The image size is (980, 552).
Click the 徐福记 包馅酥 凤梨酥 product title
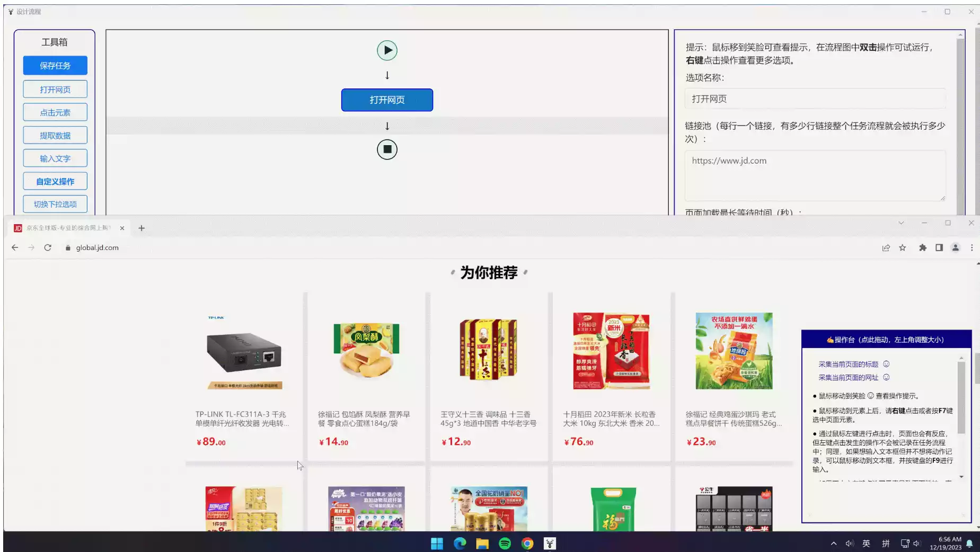pyautogui.click(x=364, y=419)
